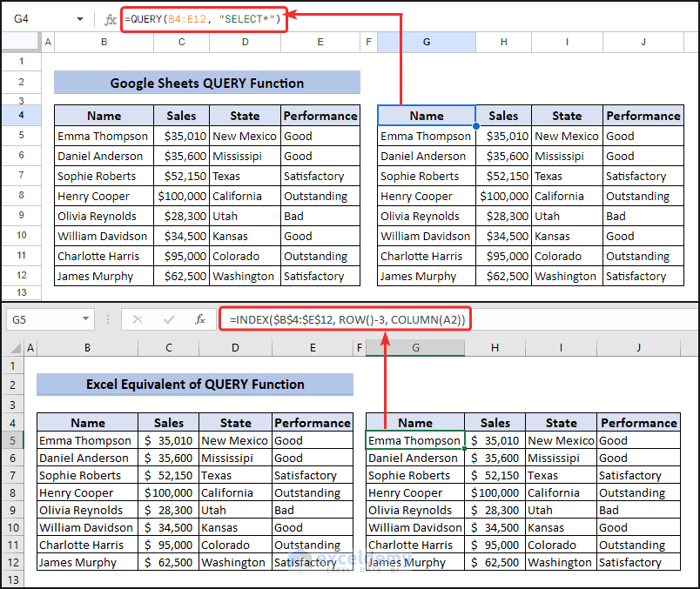Select row 13 header in Excel

tap(12, 579)
